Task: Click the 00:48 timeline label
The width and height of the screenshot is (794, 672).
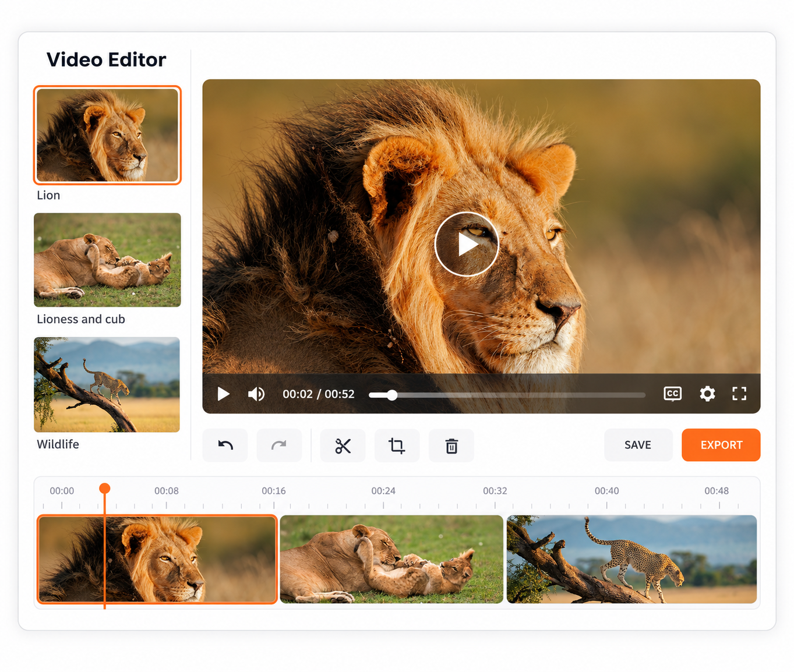Action: pos(717,491)
